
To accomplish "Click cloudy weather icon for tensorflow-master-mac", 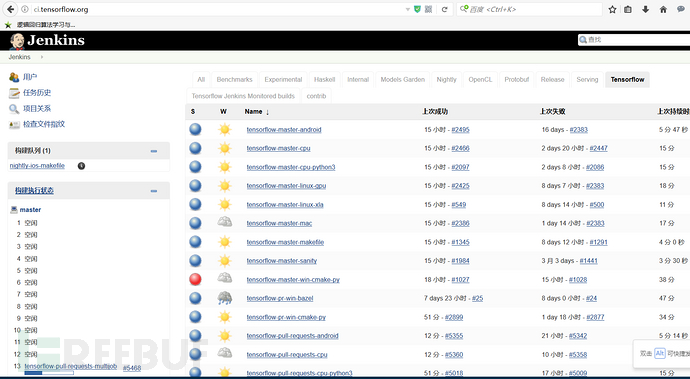I will pos(224,222).
